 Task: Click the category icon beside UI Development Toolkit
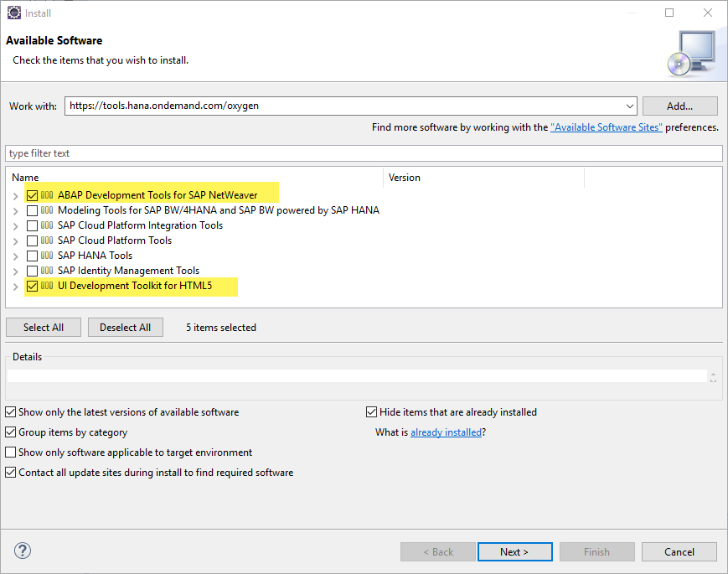coord(47,286)
